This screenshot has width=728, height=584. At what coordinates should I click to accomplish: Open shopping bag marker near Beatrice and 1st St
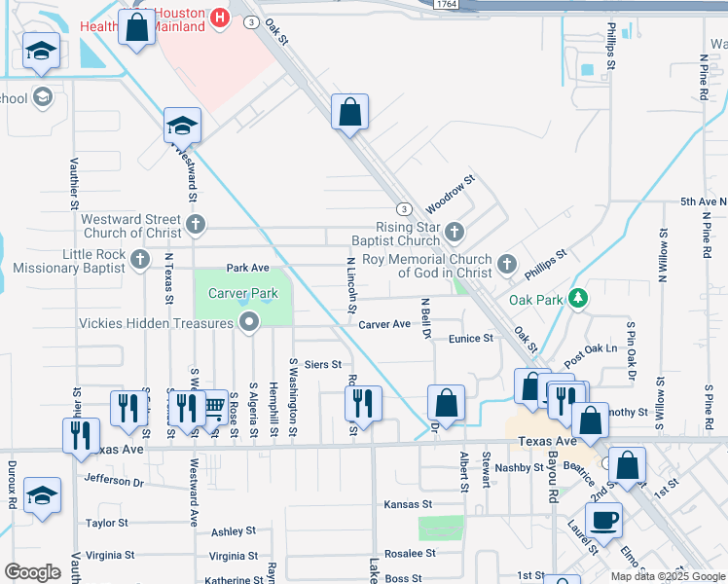(x=627, y=466)
